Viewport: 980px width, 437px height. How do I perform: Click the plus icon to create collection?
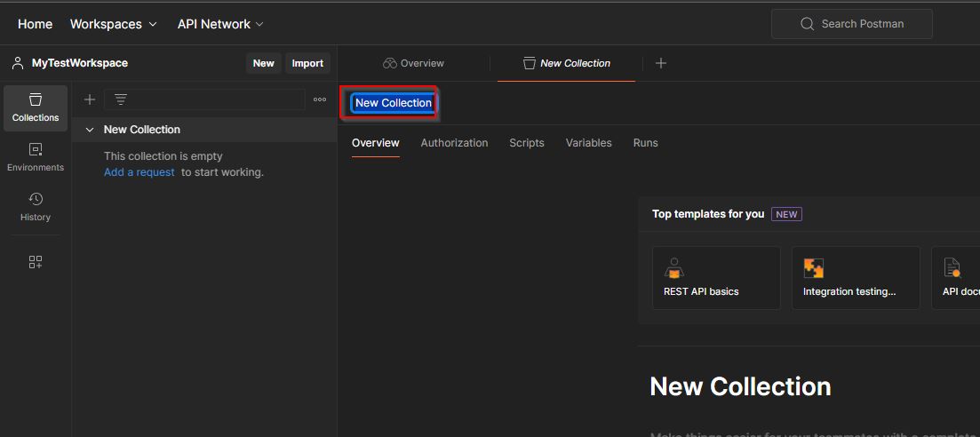coord(90,99)
